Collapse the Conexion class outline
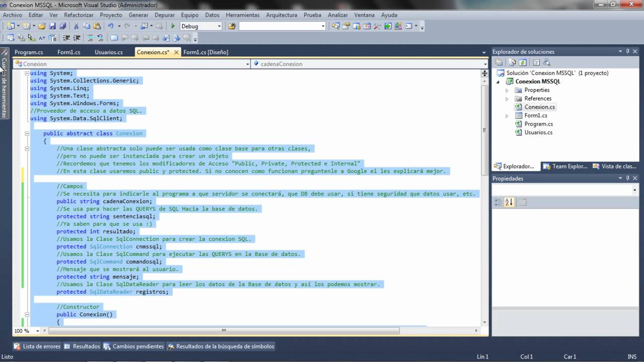 [x=27, y=133]
